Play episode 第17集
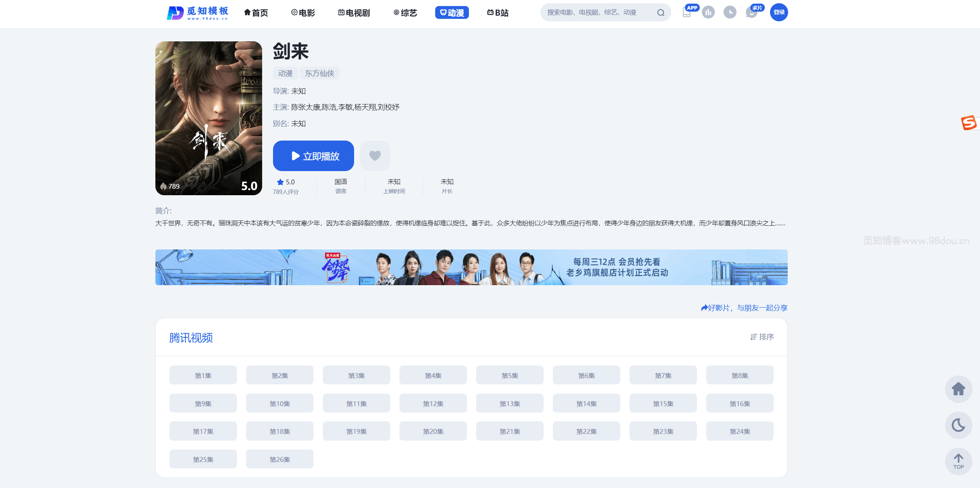Image resolution: width=980 pixels, height=488 pixels. tap(203, 431)
